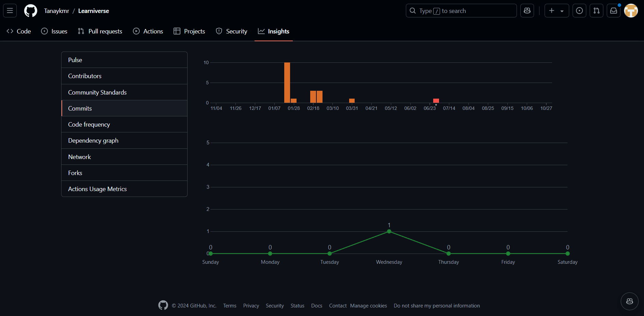The image size is (644, 316).
Task: Open Copilot chat icon in header
Action: tap(527, 11)
